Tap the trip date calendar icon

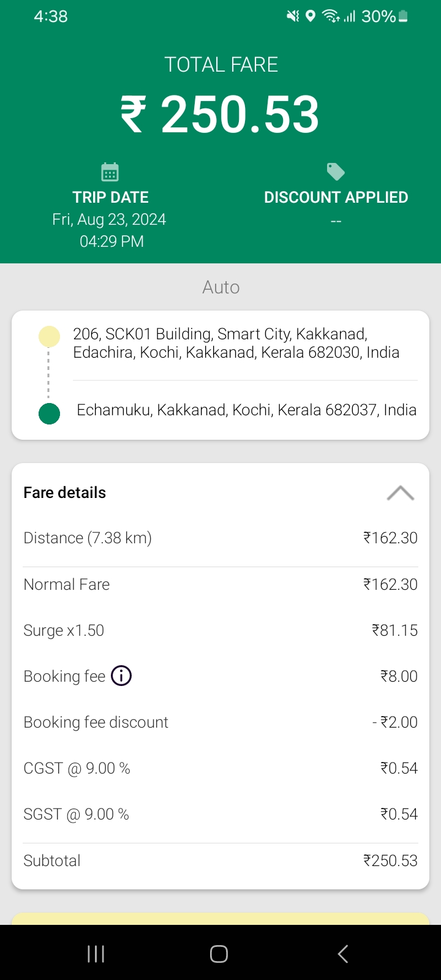point(110,172)
